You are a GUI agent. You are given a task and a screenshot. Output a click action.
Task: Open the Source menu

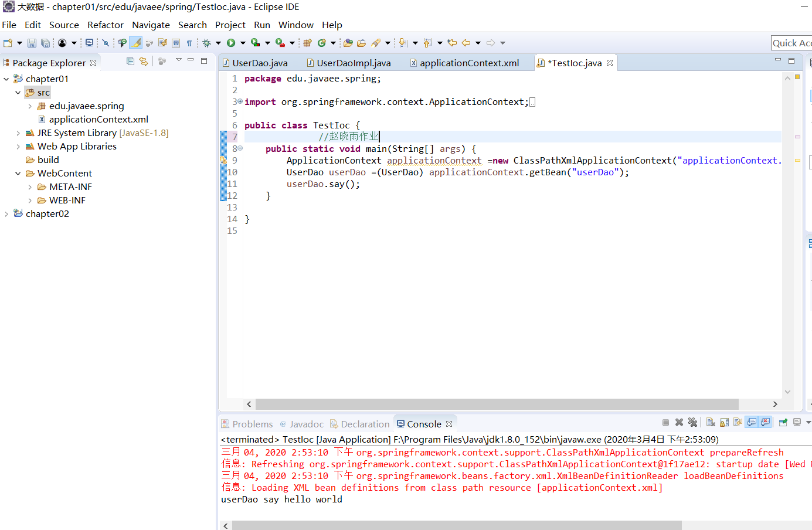[x=64, y=25]
